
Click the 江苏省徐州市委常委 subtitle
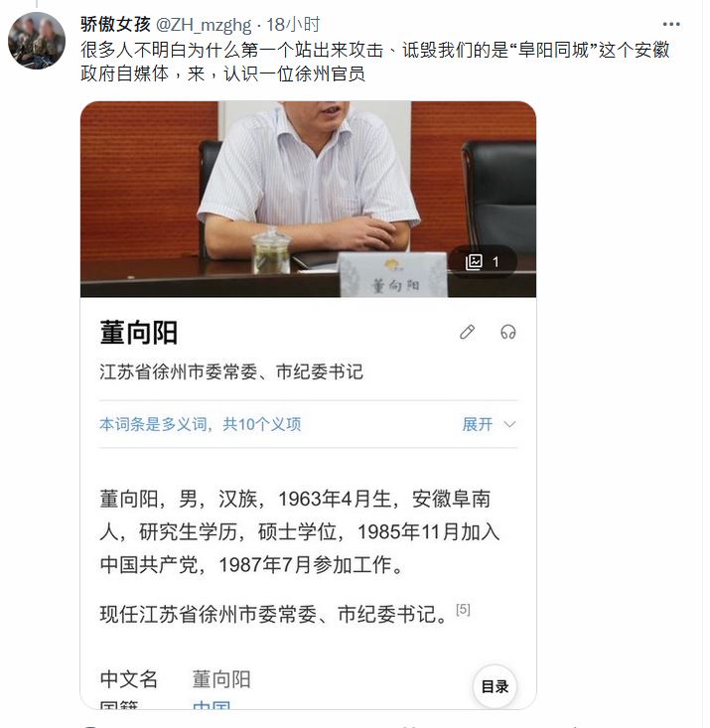coord(231,371)
